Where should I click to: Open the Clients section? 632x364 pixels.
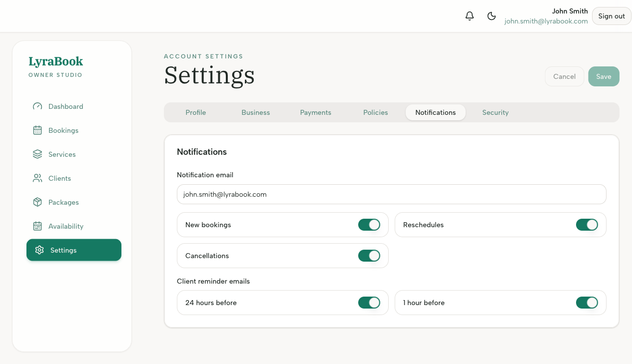(59, 178)
